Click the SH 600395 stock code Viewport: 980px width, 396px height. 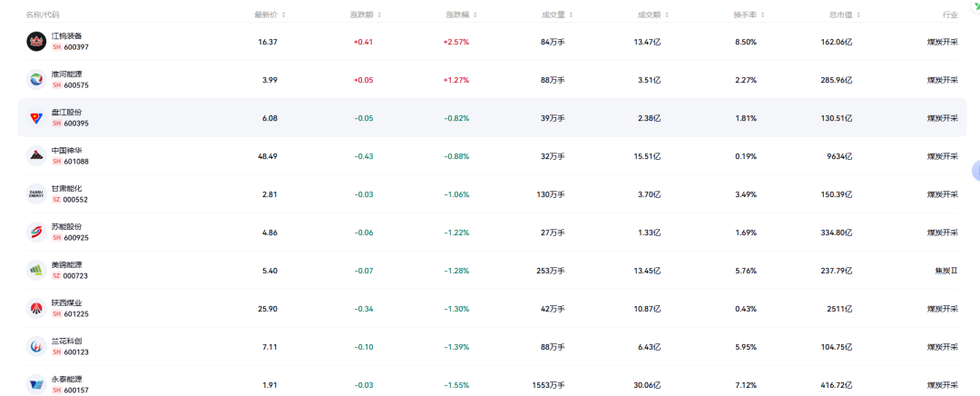click(70, 124)
